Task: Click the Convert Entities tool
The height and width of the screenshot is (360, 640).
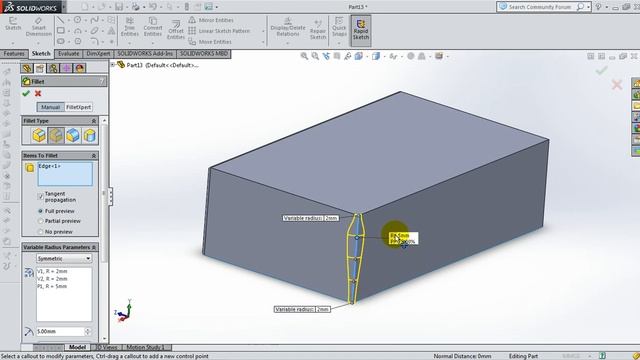Action: point(153,27)
